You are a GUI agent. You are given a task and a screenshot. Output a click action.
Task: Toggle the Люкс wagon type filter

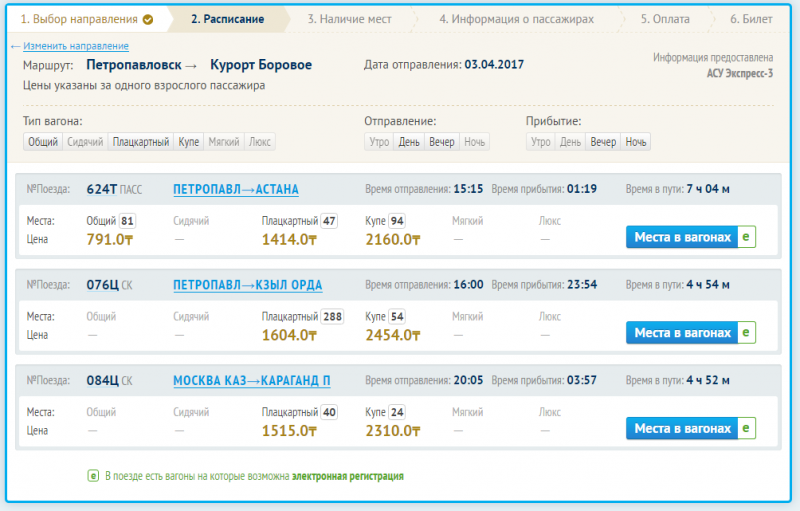pyautogui.click(x=260, y=142)
